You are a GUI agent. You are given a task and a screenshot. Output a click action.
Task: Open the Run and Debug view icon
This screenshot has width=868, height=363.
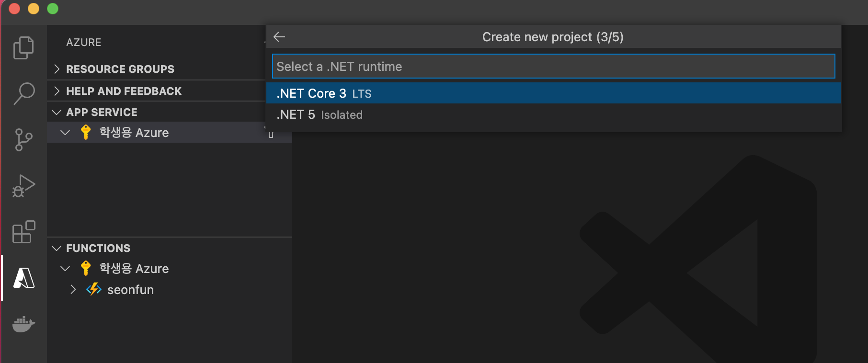click(23, 186)
